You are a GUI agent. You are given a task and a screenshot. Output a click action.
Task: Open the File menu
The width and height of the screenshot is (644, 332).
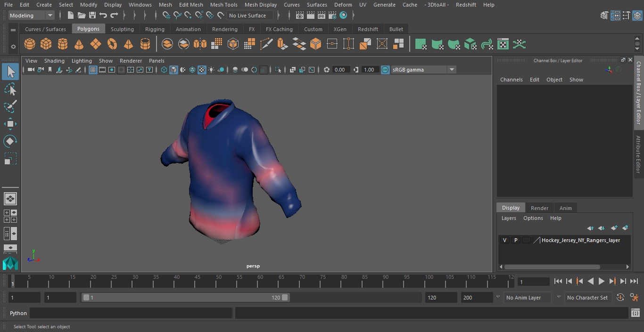pyautogui.click(x=8, y=5)
